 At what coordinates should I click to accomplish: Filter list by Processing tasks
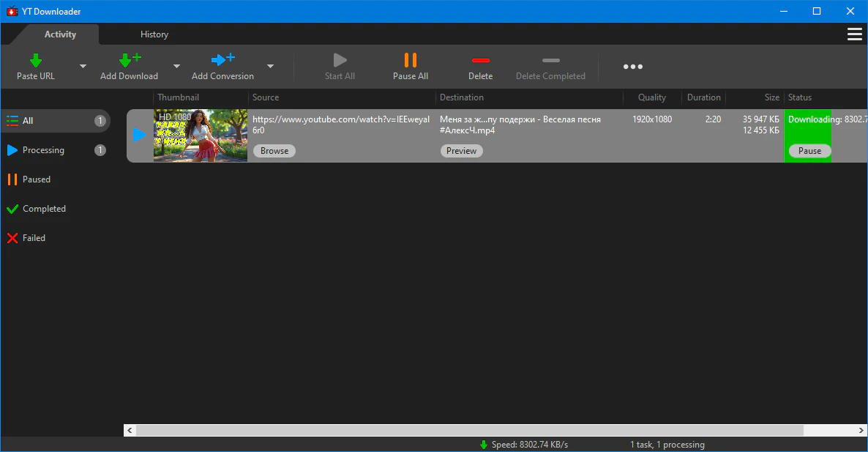tap(43, 150)
